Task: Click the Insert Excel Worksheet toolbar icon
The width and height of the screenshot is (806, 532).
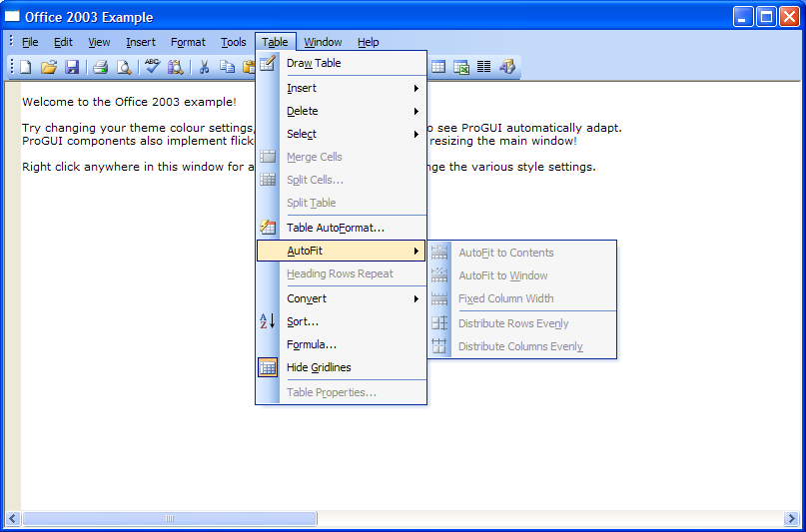Action: 461,67
